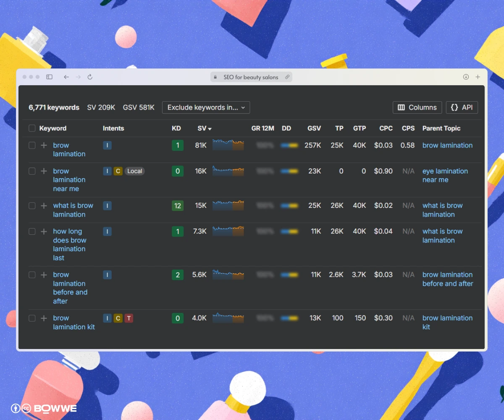Add 'brow lamination near me' via plus icon
Screen dimensions: 504x420
(x=44, y=171)
